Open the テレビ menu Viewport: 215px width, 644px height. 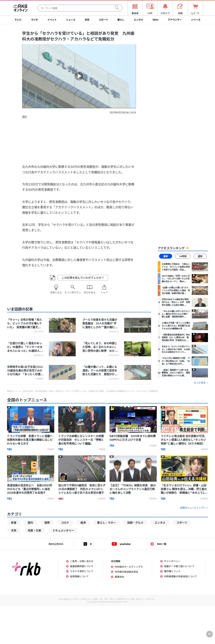18,20
